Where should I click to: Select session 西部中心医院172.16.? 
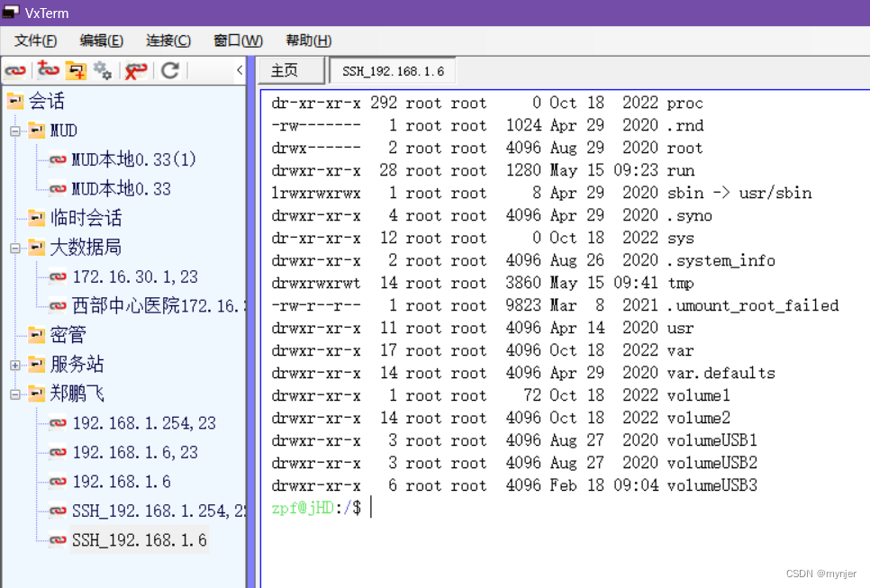coord(159,305)
